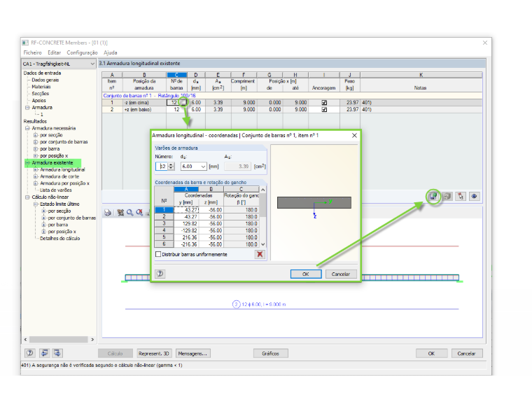Image resolution: width=532 pixels, height=399 pixels.
Task: Click OK in the coordinates dialog
Action: (x=306, y=274)
